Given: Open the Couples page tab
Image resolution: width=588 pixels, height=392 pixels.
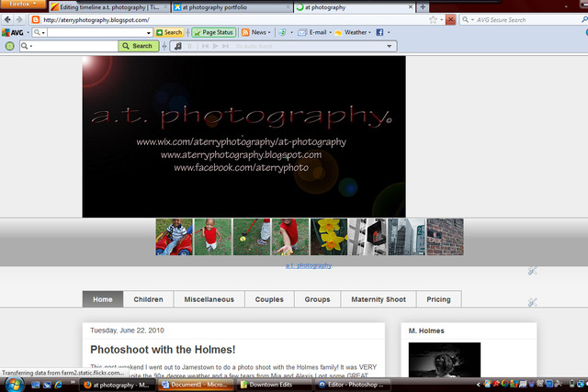Looking at the screenshot, I should [x=269, y=299].
